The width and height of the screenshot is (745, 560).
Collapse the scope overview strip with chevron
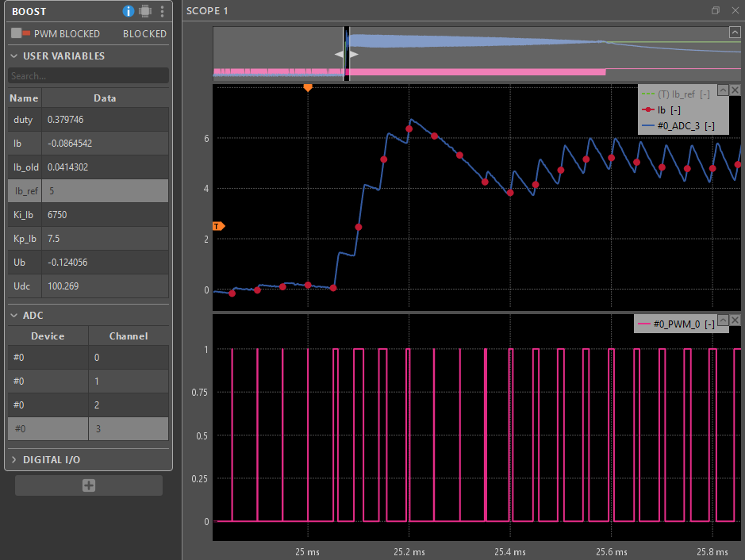[735, 33]
